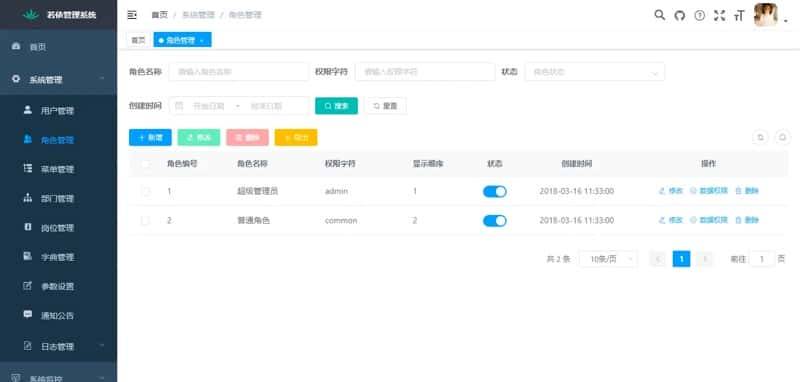Click the calendar icon in 创建时间 field
The width and height of the screenshot is (800, 382).
(179, 106)
